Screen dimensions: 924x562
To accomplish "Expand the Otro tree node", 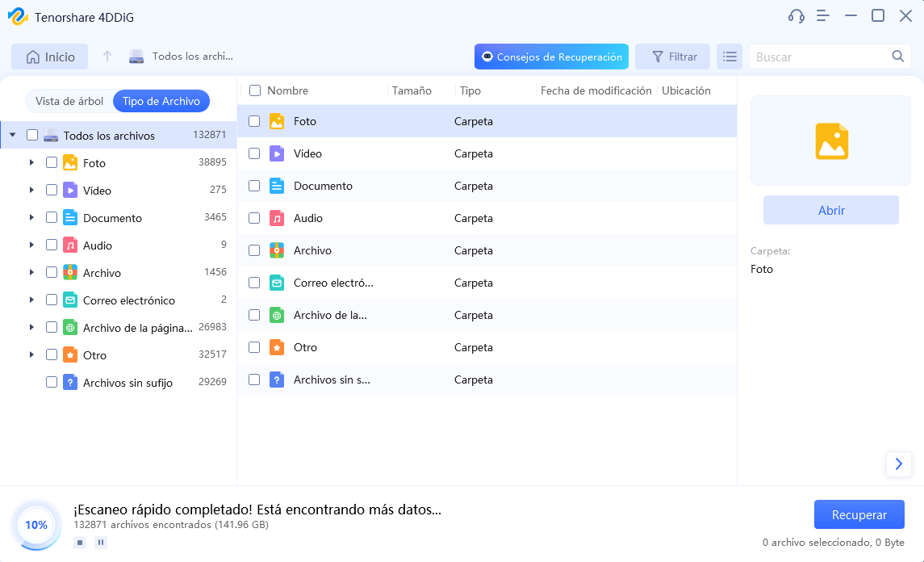I will click(31, 354).
